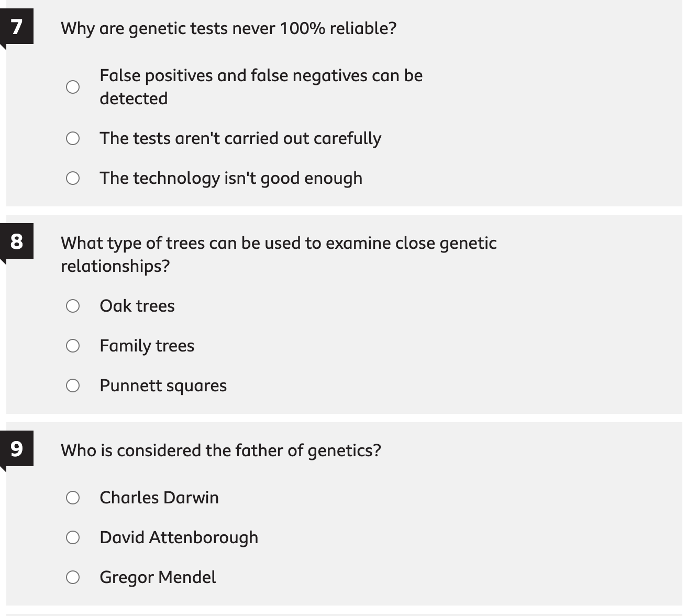This screenshot has height=616, width=686.
Task: Click "Who is considered the father" question text
Action: pos(220,450)
